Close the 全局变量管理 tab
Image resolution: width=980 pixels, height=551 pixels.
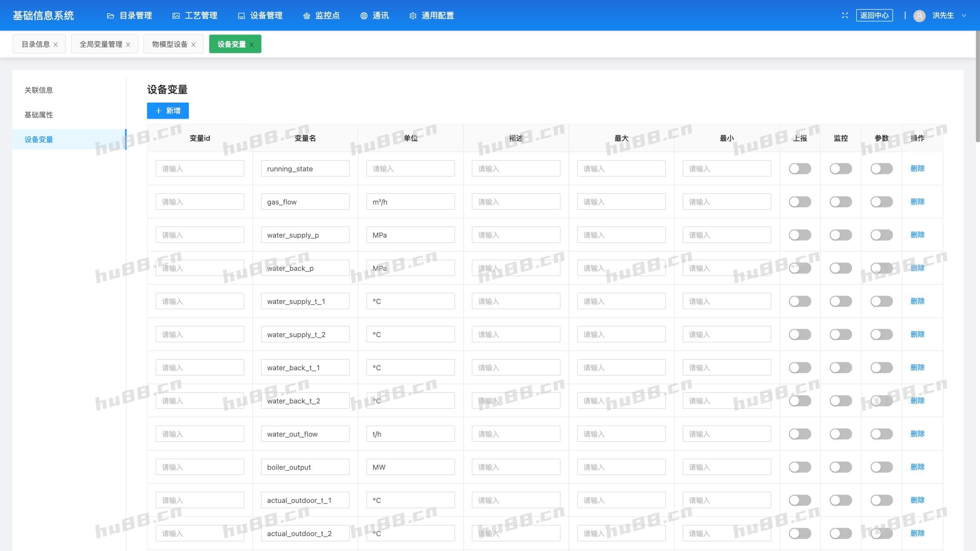point(128,45)
